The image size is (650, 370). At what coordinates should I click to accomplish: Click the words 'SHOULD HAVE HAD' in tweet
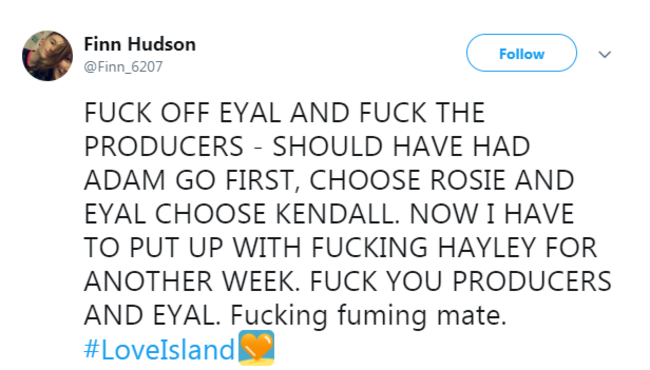pos(401,146)
